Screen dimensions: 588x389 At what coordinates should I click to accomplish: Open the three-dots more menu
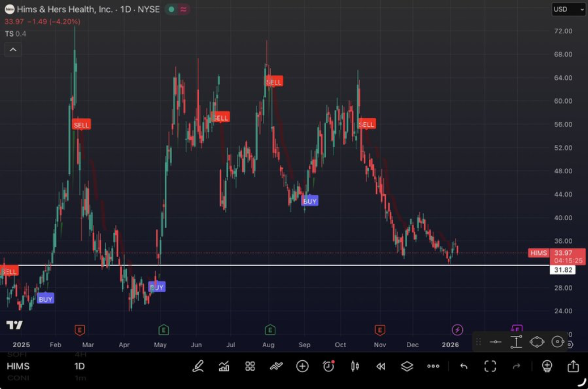(x=433, y=366)
